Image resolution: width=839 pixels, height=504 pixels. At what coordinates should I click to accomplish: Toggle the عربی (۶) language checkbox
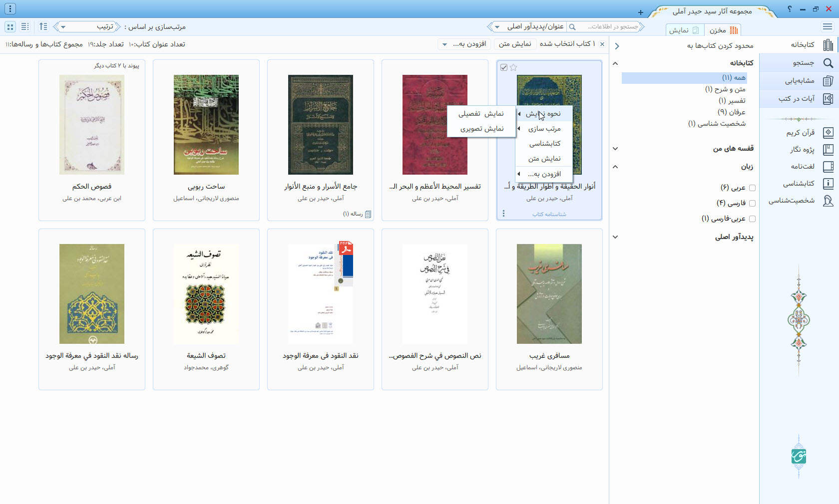pos(752,188)
